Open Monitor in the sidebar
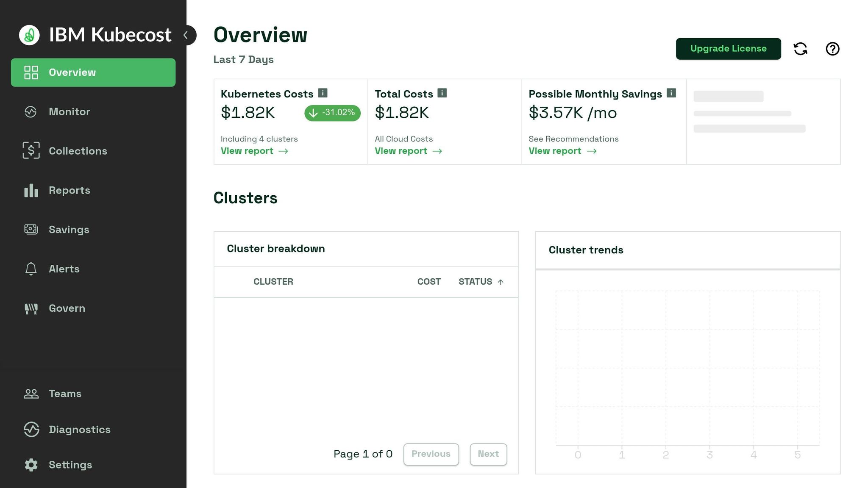Image resolution: width=868 pixels, height=488 pixels. click(69, 112)
